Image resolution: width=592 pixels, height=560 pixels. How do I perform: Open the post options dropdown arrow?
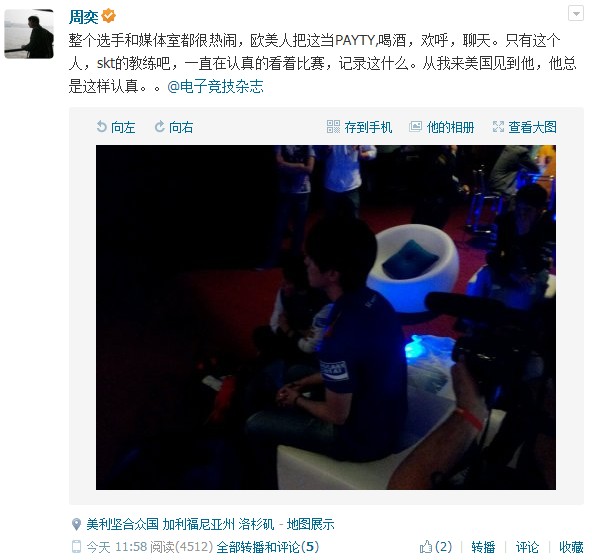point(576,14)
